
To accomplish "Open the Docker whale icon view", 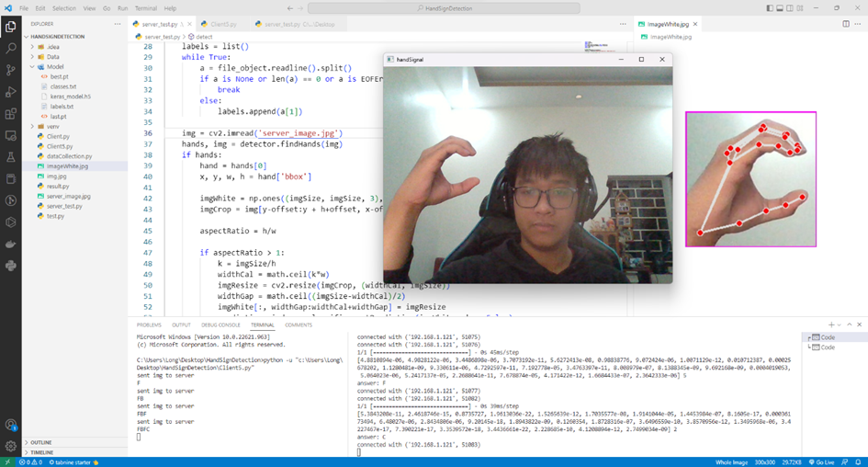I will pyautogui.click(x=10, y=245).
